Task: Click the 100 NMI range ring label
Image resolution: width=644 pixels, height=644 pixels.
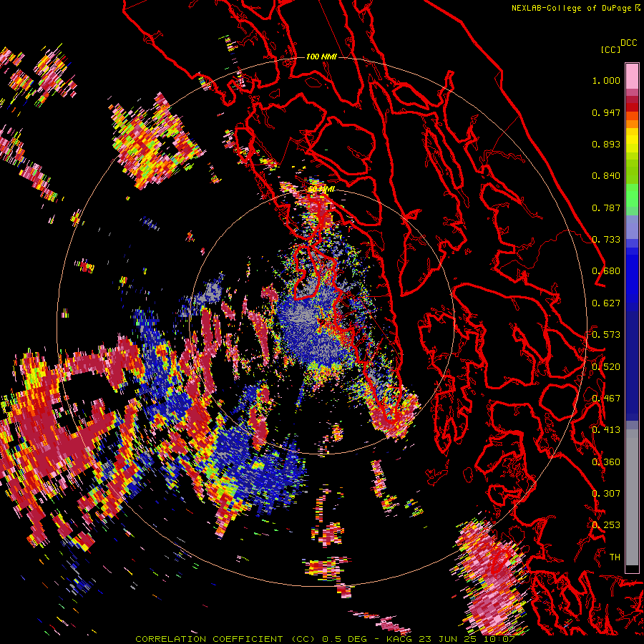Action: point(321,57)
